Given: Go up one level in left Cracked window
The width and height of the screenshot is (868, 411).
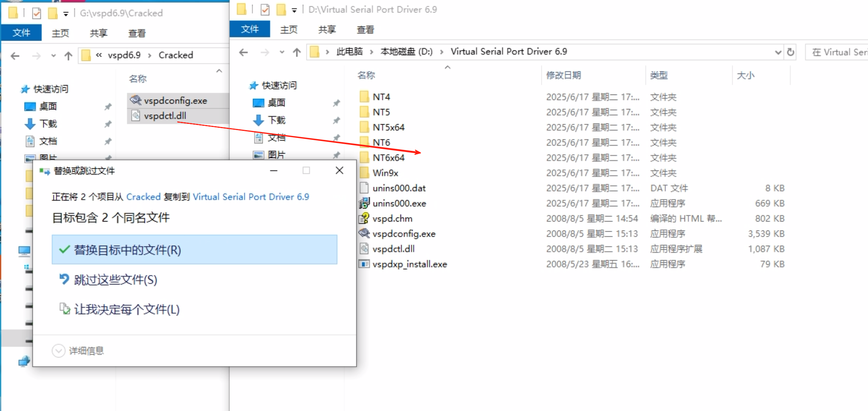Looking at the screenshot, I should click(69, 56).
